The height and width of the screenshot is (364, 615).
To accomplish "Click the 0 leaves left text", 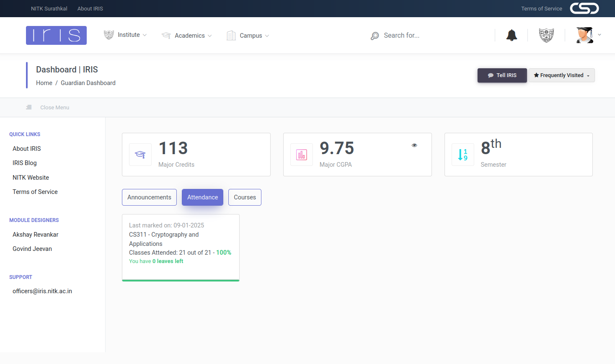I will tap(168, 261).
